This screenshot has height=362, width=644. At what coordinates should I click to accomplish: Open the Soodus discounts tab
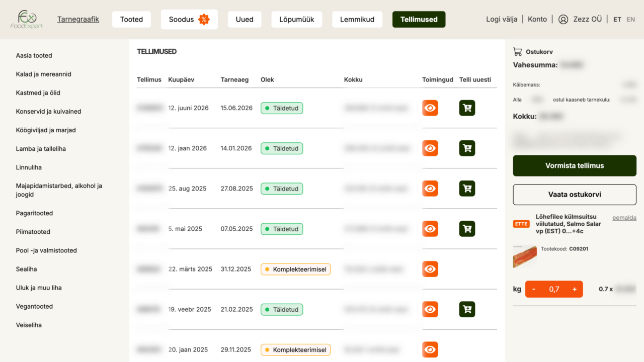[x=189, y=20]
